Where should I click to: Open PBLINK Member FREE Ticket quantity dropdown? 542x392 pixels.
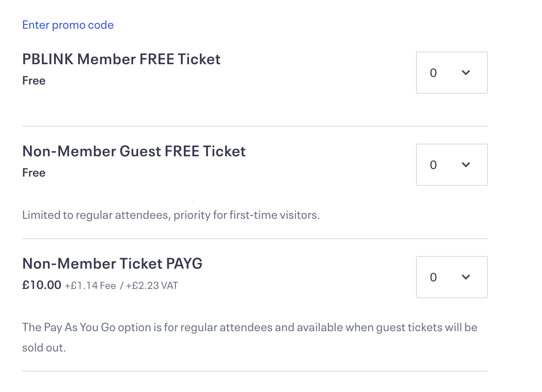452,73
